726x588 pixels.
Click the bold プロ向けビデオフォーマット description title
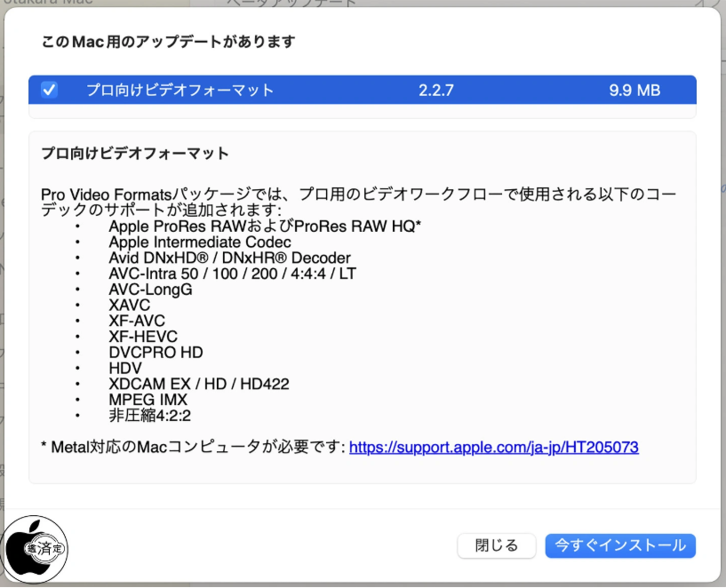(x=135, y=154)
